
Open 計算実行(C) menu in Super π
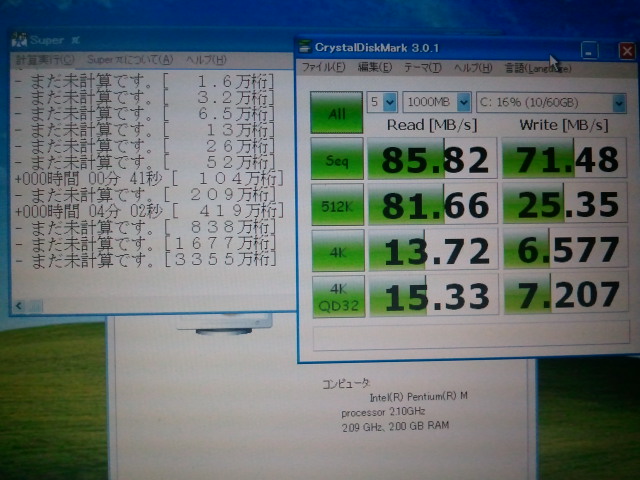tap(45, 60)
